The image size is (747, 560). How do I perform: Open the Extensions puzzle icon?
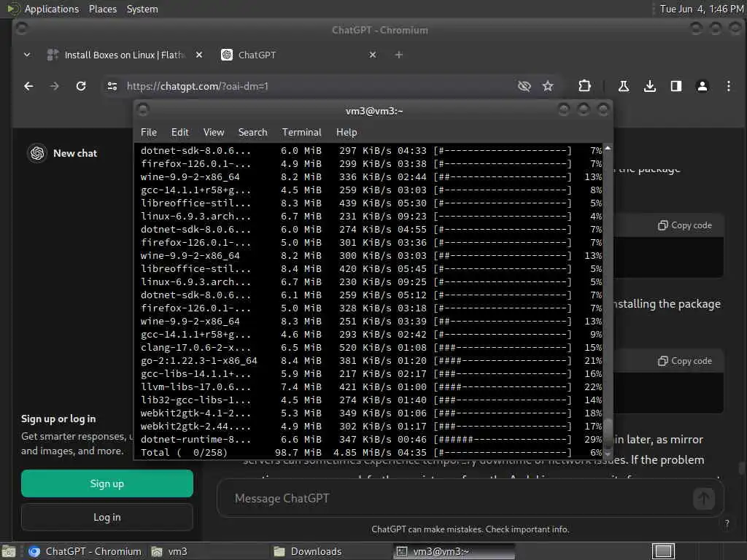pyautogui.click(x=584, y=86)
